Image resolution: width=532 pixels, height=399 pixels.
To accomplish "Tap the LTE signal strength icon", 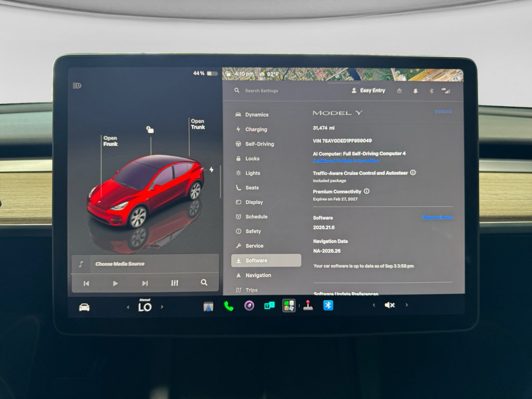I will click(x=445, y=90).
